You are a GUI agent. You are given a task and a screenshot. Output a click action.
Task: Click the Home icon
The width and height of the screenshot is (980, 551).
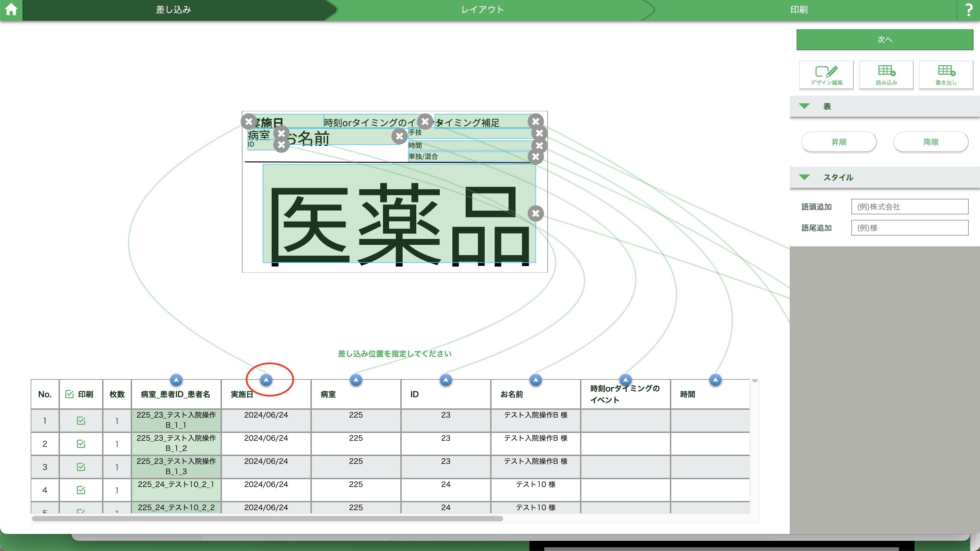[11, 10]
